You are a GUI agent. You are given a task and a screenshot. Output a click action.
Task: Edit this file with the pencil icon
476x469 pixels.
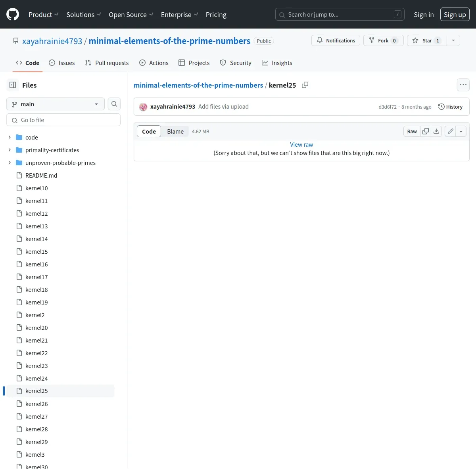[x=451, y=131]
